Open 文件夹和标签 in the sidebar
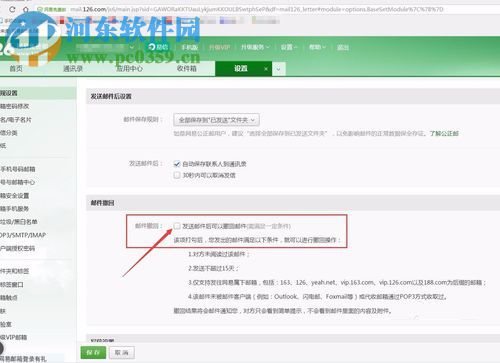Screen dimensions: 500x363 (x=14, y=271)
